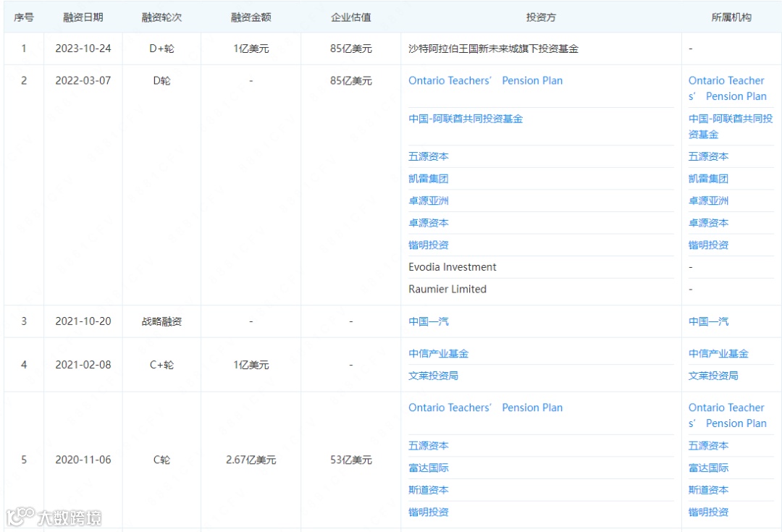The width and height of the screenshot is (782, 532).
Task: Select the 融资金额 column header
Action: tap(251, 17)
